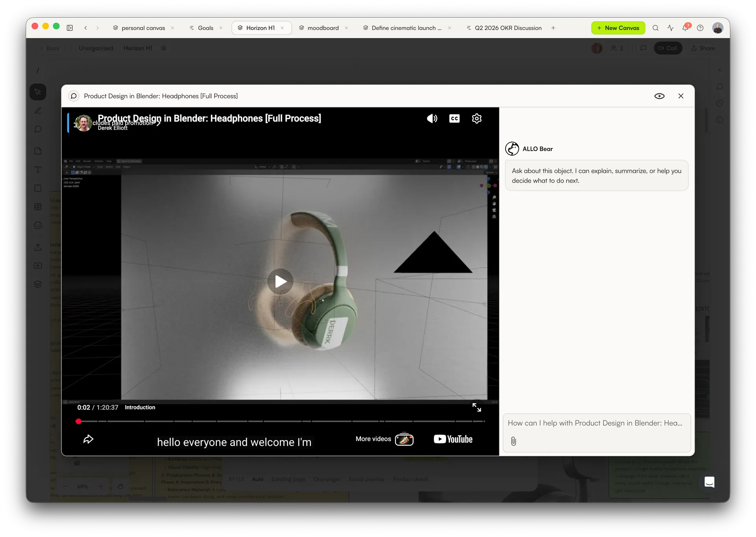Close the moodboard tab
The height and width of the screenshot is (537, 756).
(346, 28)
